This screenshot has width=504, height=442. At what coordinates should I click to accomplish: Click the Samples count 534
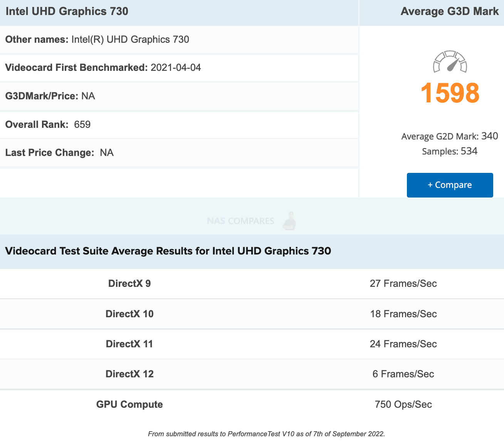pos(469,151)
